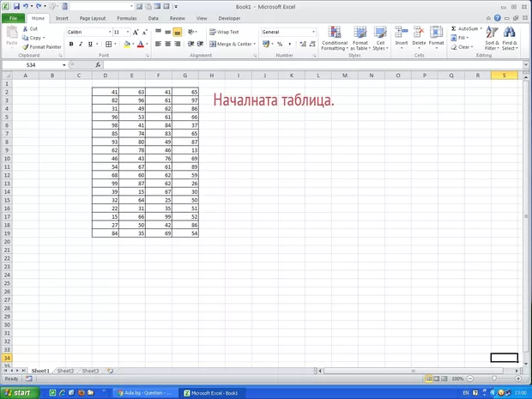Toggle Align Text Left

[158, 44]
